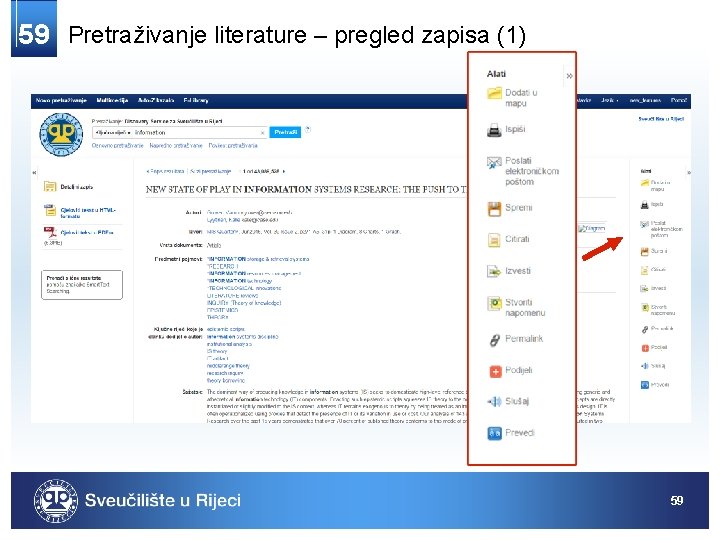Screen dimensions: 720x540
Task: Click small floppy save icon in right tools sidebar
Action: click(x=645, y=251)
